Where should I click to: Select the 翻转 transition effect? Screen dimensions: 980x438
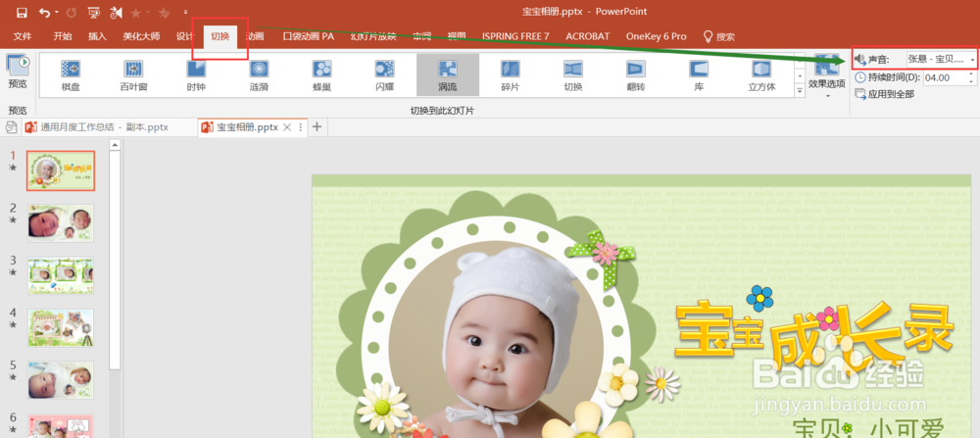click(636, 75)
